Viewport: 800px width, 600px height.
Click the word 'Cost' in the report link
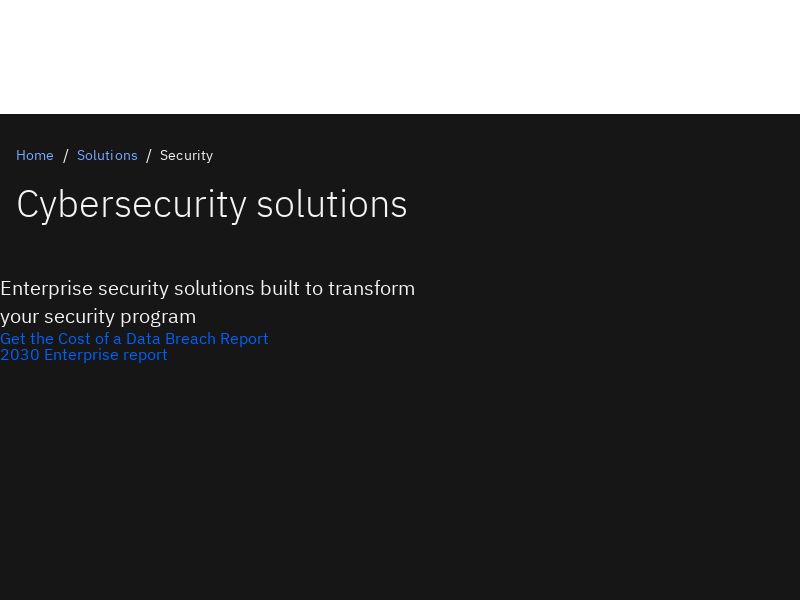[74, 338]
